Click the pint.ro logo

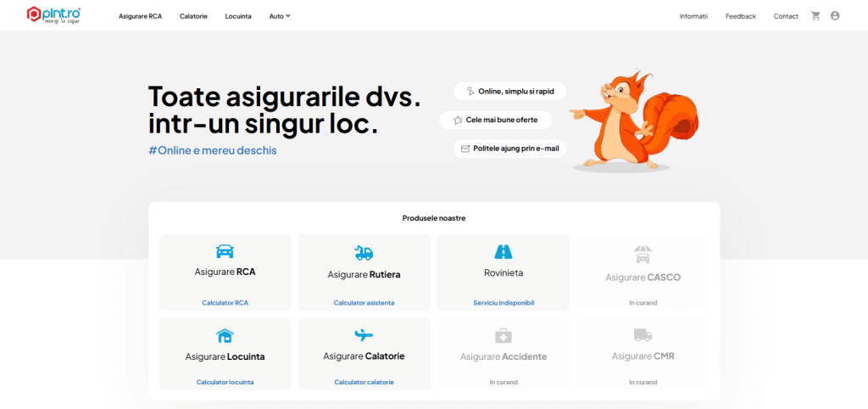pyautogui.click(x=53, y=15)
